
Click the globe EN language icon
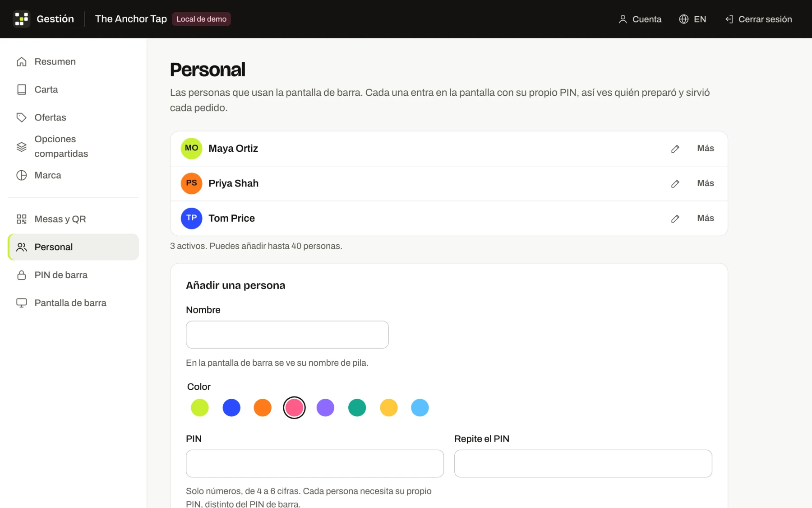(x=684, y=19)
